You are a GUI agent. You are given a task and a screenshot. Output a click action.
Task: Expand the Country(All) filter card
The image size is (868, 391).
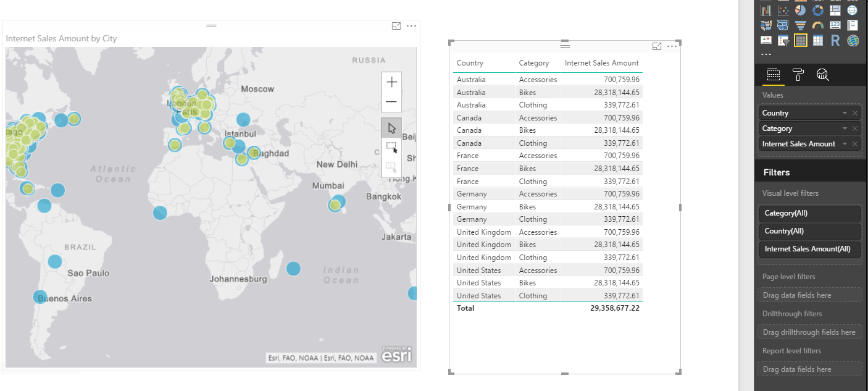click(809, 231)
